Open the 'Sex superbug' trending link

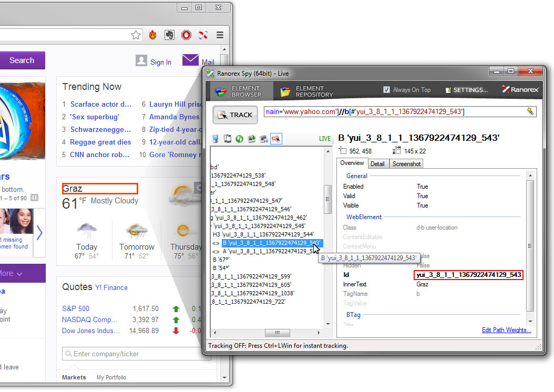95,117
